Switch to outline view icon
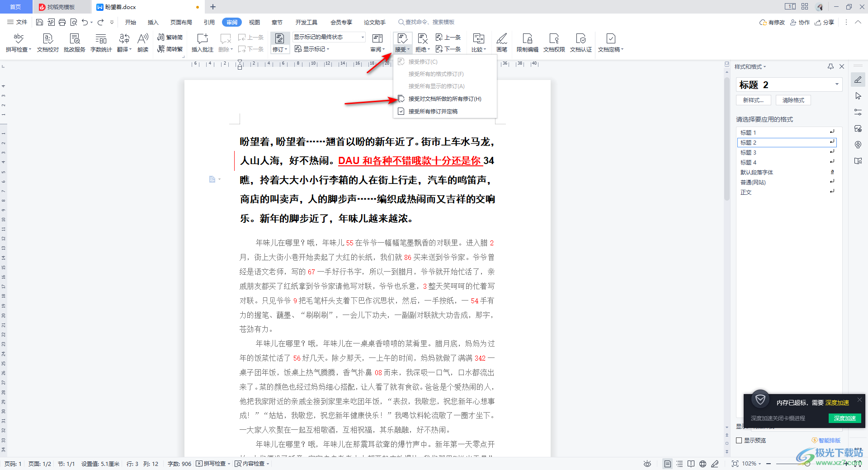Image resolution: width=868 pixels, height=470 pixels. (679, 464)
